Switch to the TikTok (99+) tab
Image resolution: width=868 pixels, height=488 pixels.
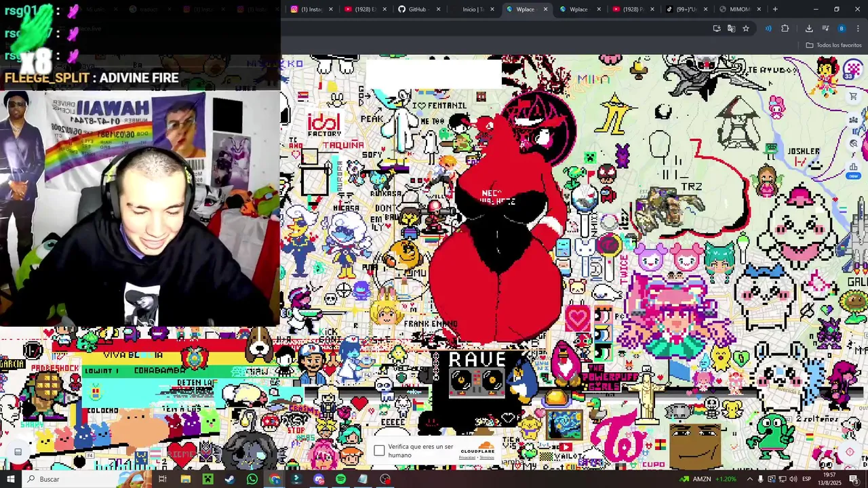click(685, 9)
